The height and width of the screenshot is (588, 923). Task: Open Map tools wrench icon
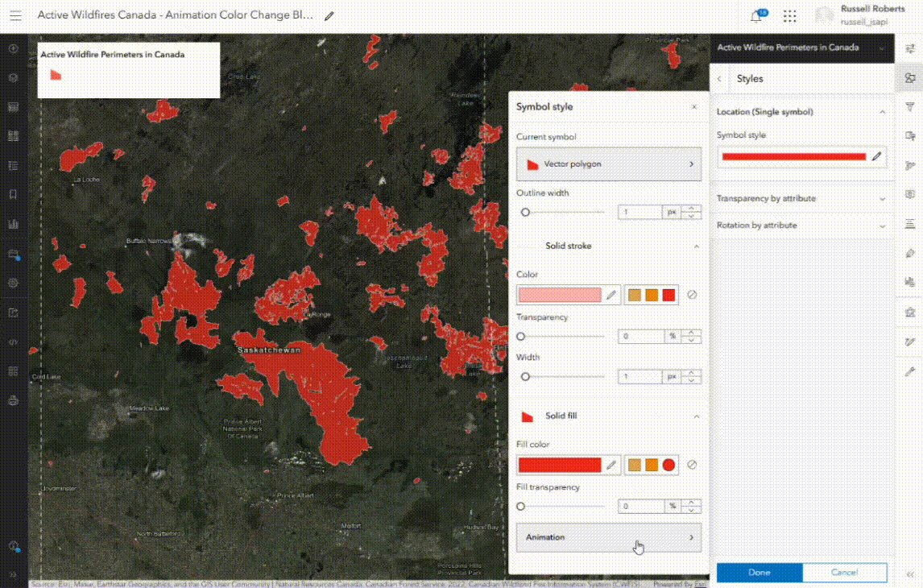click(x=910, y=371)
